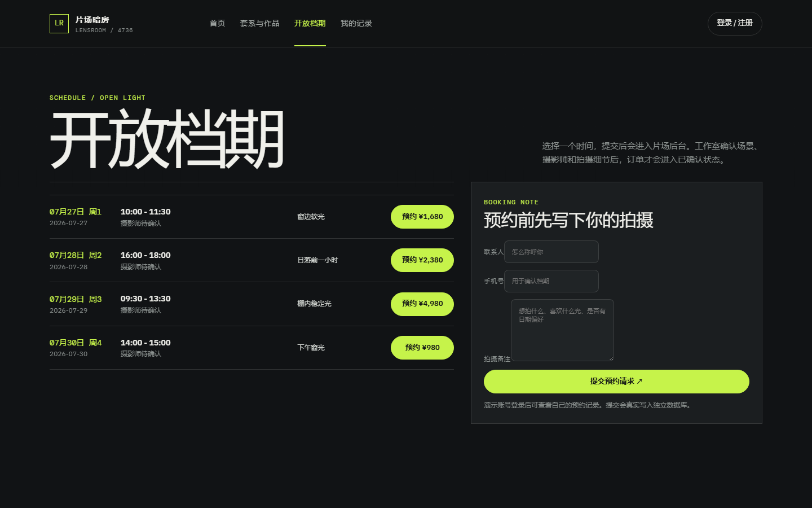Click the date text 2026-07-27

click(x=68, y=224)
